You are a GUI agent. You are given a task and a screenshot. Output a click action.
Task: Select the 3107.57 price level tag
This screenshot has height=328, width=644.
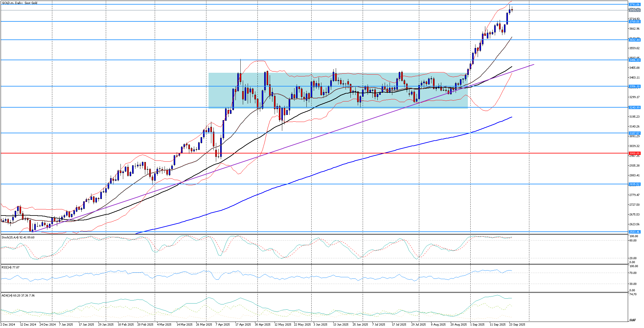tap(634, 133)
